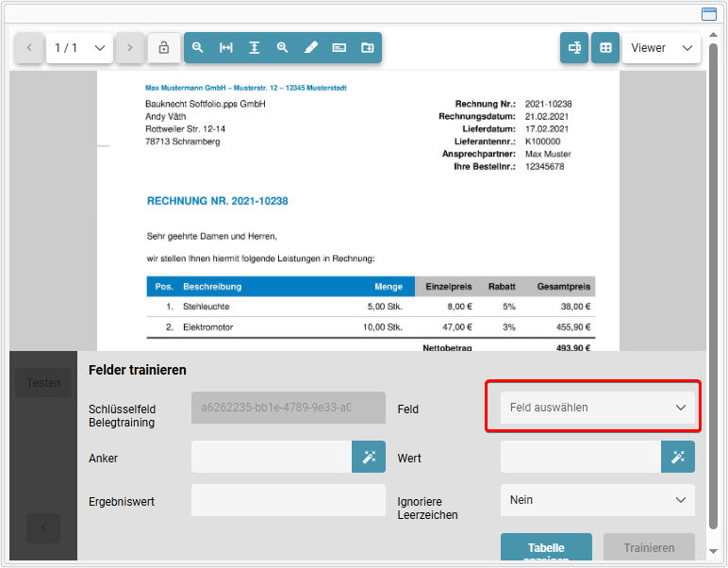Click the scrollbar up arrow
Image resolution: width=728 pixels, height=568 pixels.
pyautogui.click(x=713, y=35)
